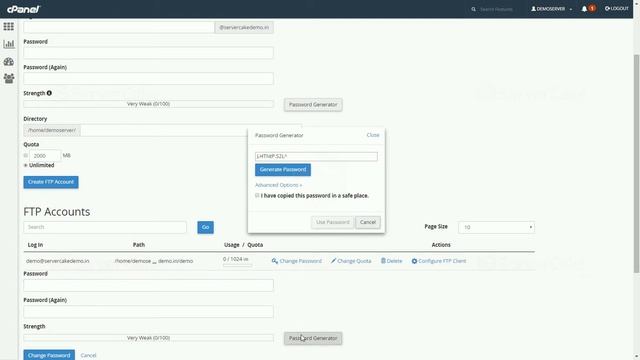Image resolution: width=640 pixels, height=360 pixels.
Task: Open the Page Size dropdown
Action: coord(496,227)
